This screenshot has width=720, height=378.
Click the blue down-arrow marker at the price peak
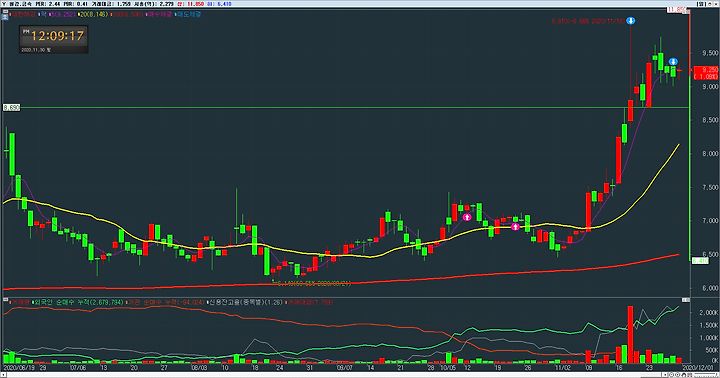[x=631, y=21]
